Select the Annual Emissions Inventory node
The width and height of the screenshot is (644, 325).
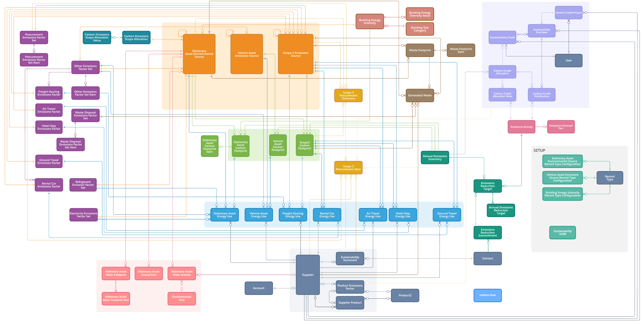coord(435,157)
